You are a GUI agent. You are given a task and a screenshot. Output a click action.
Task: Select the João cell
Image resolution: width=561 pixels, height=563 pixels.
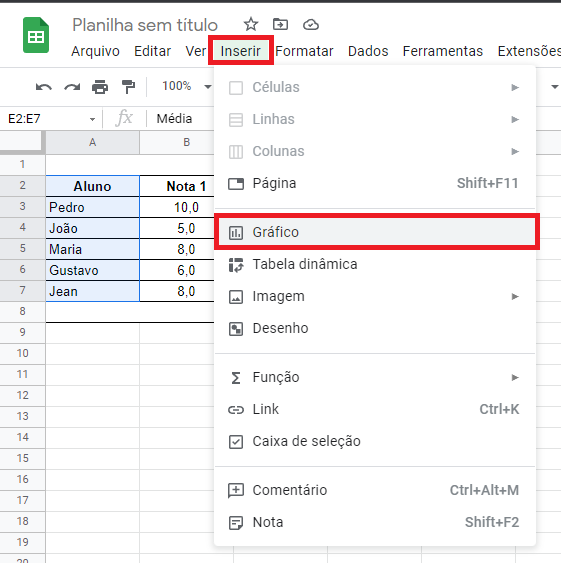pyautogui.click(x=93, y=228)
